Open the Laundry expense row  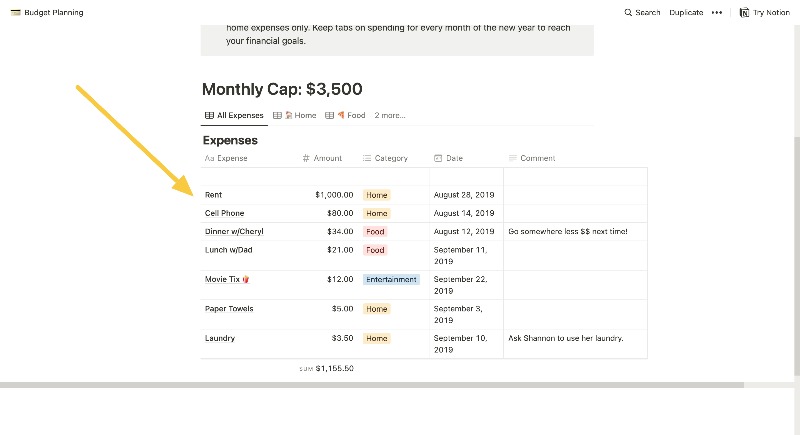[220, 338]
